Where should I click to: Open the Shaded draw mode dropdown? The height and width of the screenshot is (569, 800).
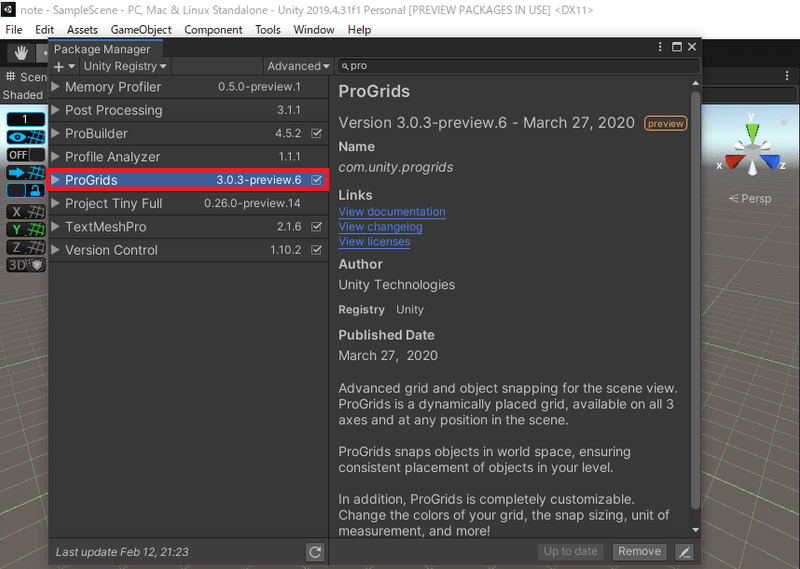[x=23, y=95]
